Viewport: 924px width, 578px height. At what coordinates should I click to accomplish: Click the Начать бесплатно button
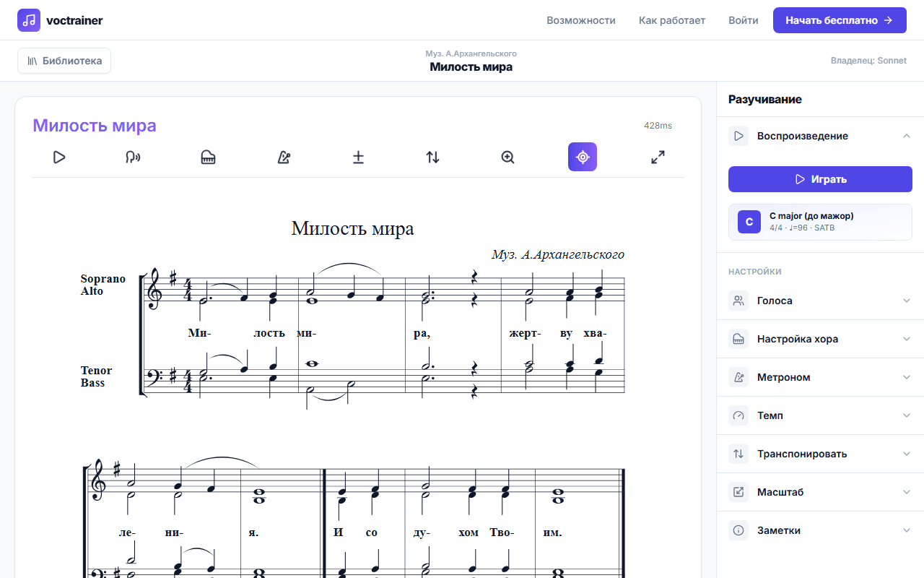point(840,20)
